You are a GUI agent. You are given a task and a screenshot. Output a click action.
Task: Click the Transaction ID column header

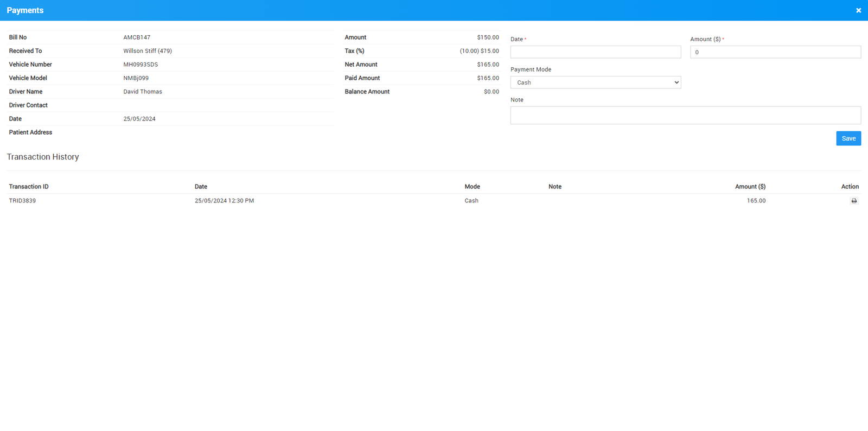(x=29, y=187)
